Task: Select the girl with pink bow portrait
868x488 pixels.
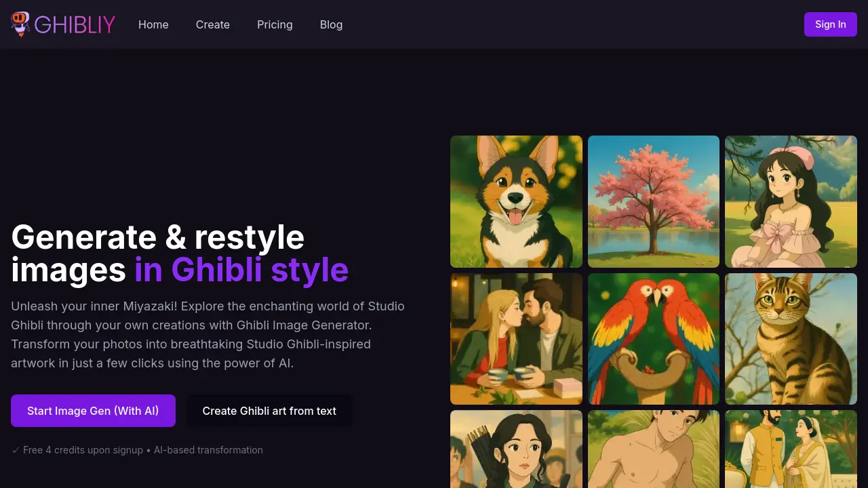Action: [791, 201]
